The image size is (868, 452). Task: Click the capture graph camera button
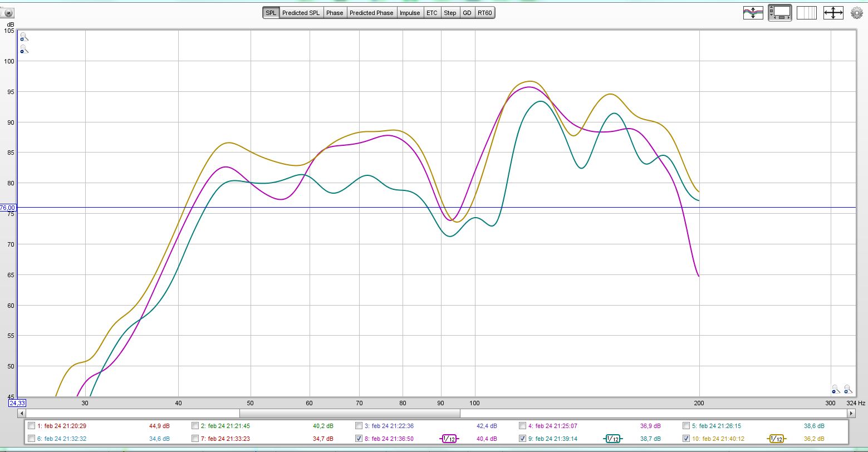click(8, 12)
